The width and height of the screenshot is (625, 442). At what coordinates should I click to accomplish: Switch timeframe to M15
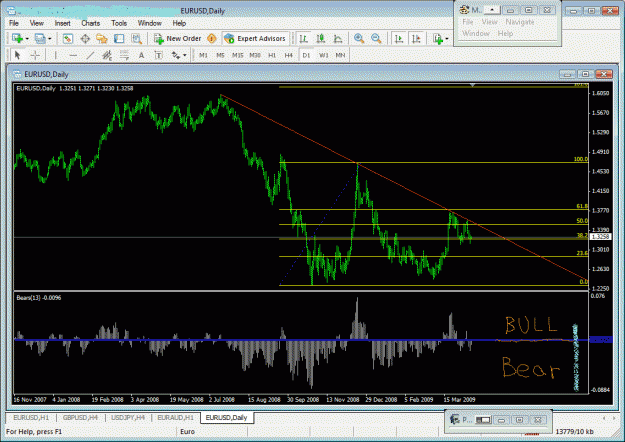click(x=238, y=55)
